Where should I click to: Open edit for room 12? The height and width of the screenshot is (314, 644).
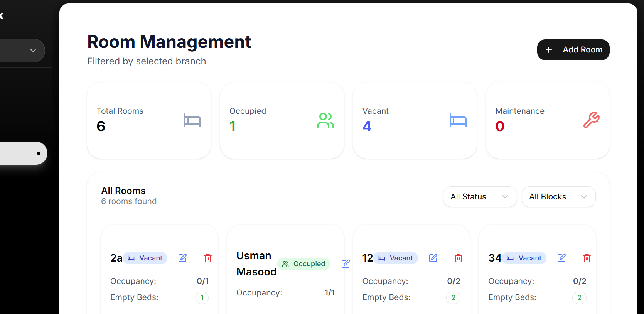point(433,258)
